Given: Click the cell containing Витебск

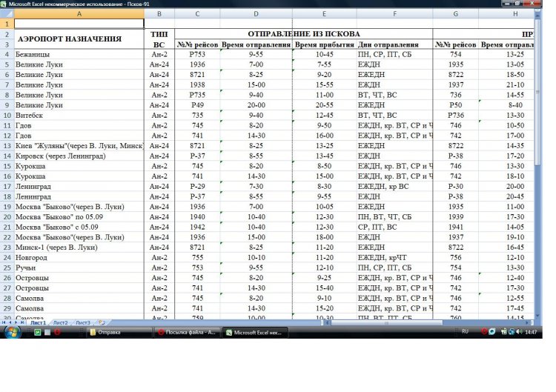Looking at the screenshot, I should pos(79,116).
